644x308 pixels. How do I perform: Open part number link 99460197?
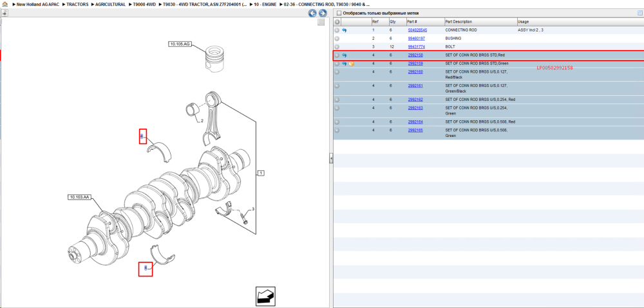tap(416, 39)
